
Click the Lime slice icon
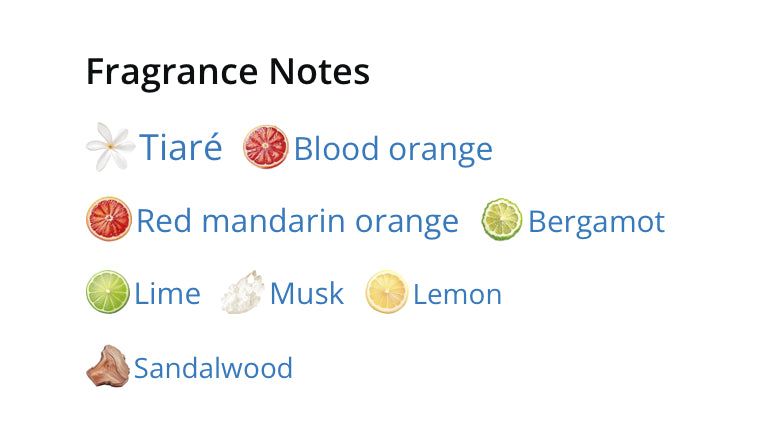pyautogui.click(x=108, y=292)
